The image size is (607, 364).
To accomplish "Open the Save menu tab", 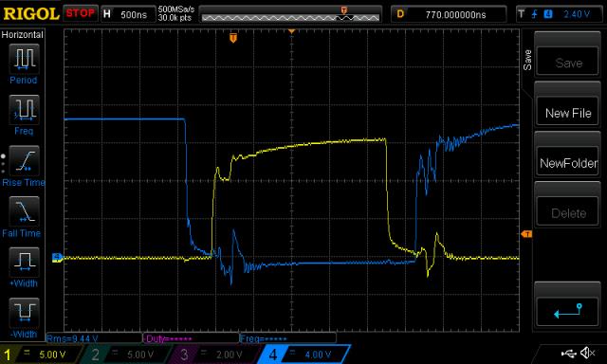I will pos(527,60).
